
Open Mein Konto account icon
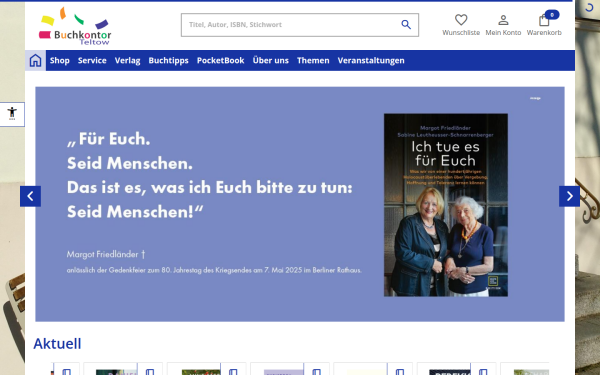click(x=503, y=20)
